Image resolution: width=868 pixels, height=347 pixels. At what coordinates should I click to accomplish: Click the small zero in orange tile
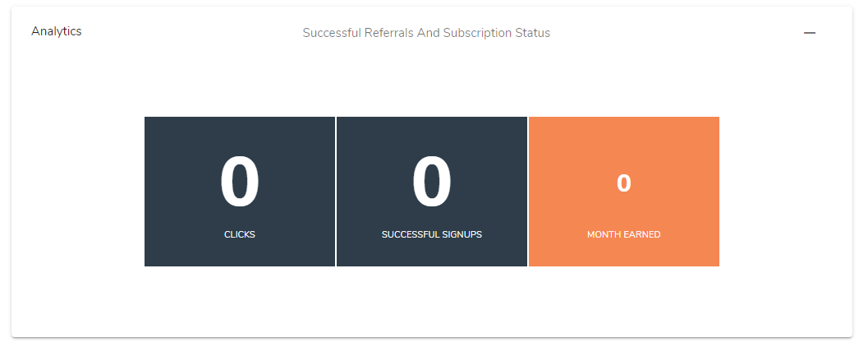pyautogui.click(x=624, y=183)
